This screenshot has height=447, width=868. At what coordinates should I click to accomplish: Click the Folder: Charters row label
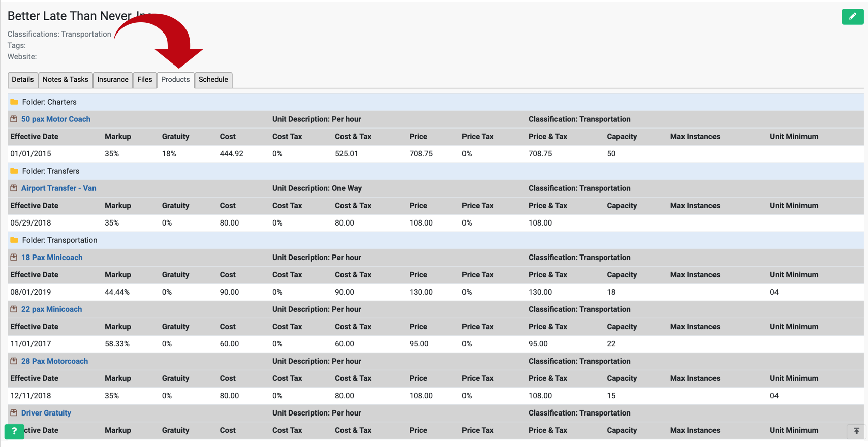click(x=49, y=102)
